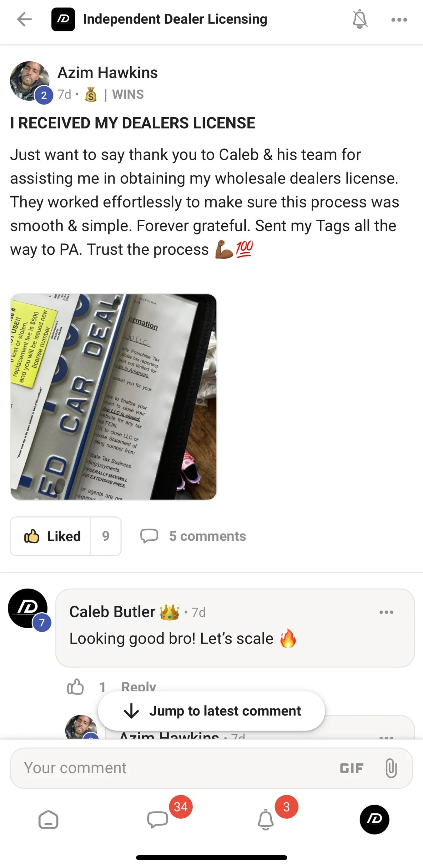Focus the Your comment input field
Image resolution: width=423 pixels, height=868 pixels.
176,768
